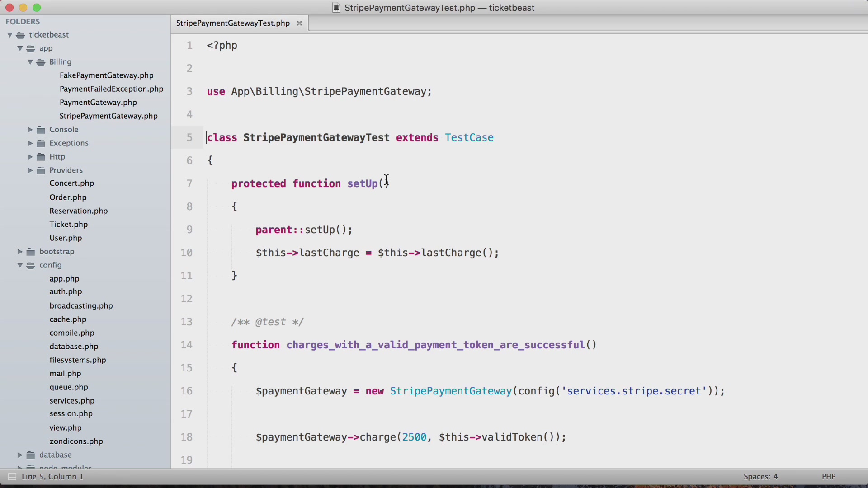Screen dimensions: 868x488
Task: Click the Exceptions folder icon
Action: point(41,143)
